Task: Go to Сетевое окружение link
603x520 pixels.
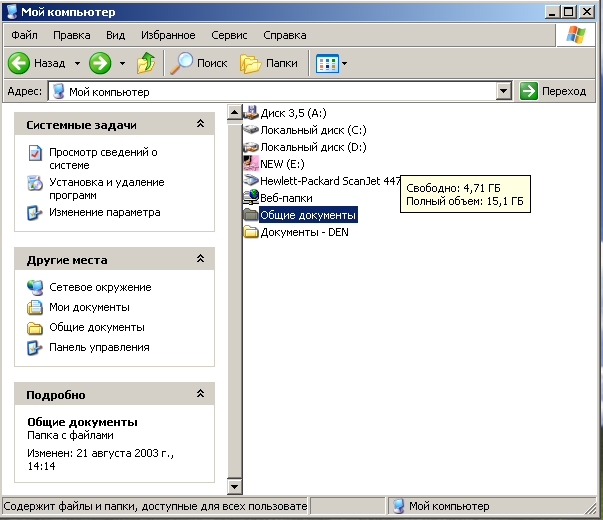Action: 100,287
